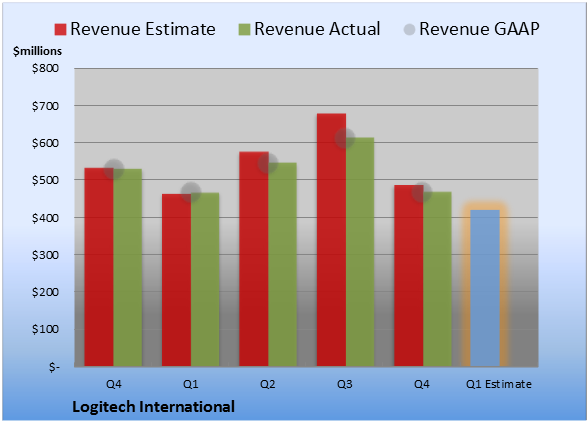
Task: Click the "Q2" x-axis label
Action: click(x=268, y=384)
